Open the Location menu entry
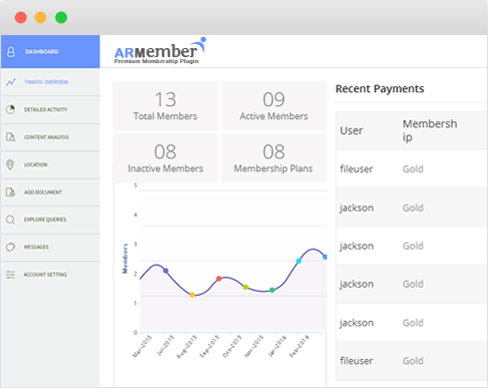This screenshot has width=488, height=388. click(x=50, y=165)
